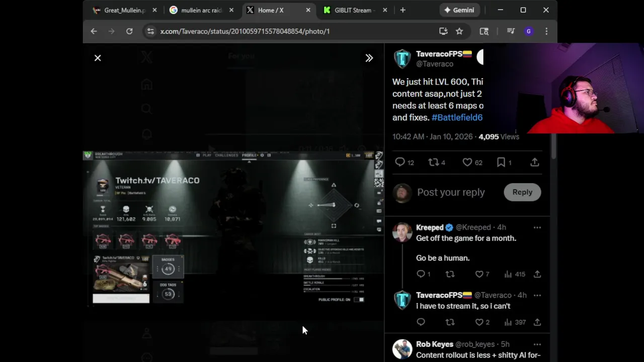Focus the x.com address bar URL
Screen dimensions: 644x362
pyautogui.click(x=245, y=31)
